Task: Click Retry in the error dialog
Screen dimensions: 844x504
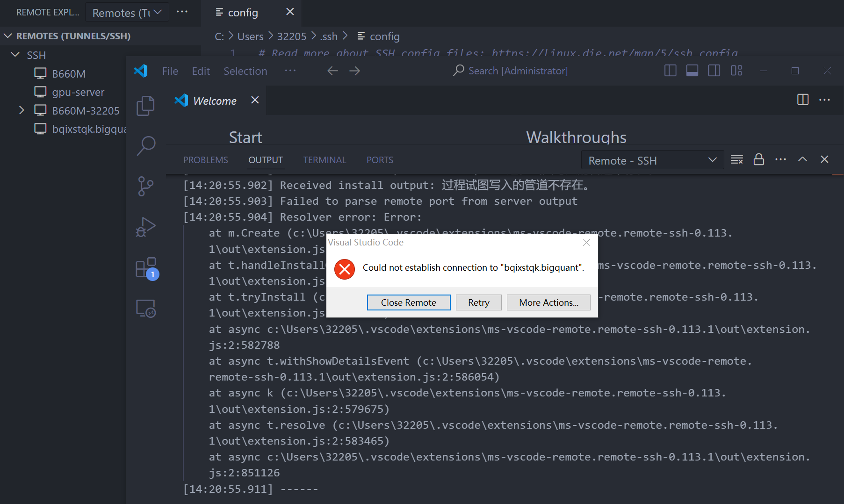Action: (478, 302)
